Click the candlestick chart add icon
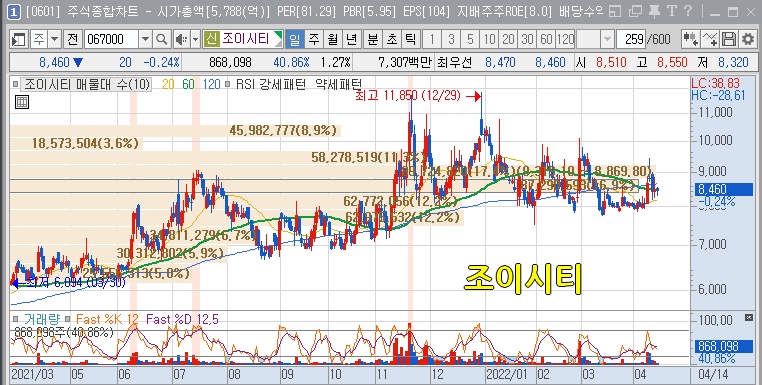 tap(691, 39)
